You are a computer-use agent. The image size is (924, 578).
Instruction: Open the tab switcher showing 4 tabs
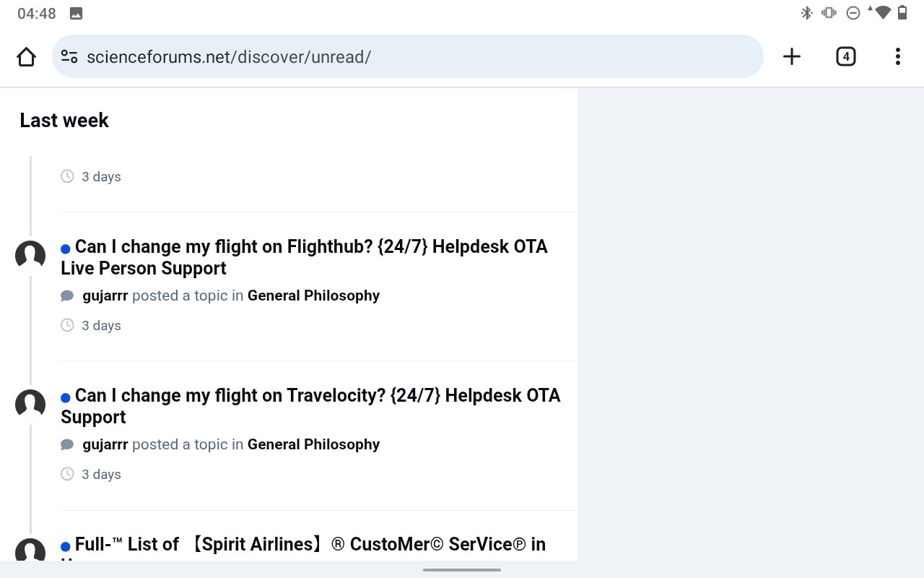[845, 56]
